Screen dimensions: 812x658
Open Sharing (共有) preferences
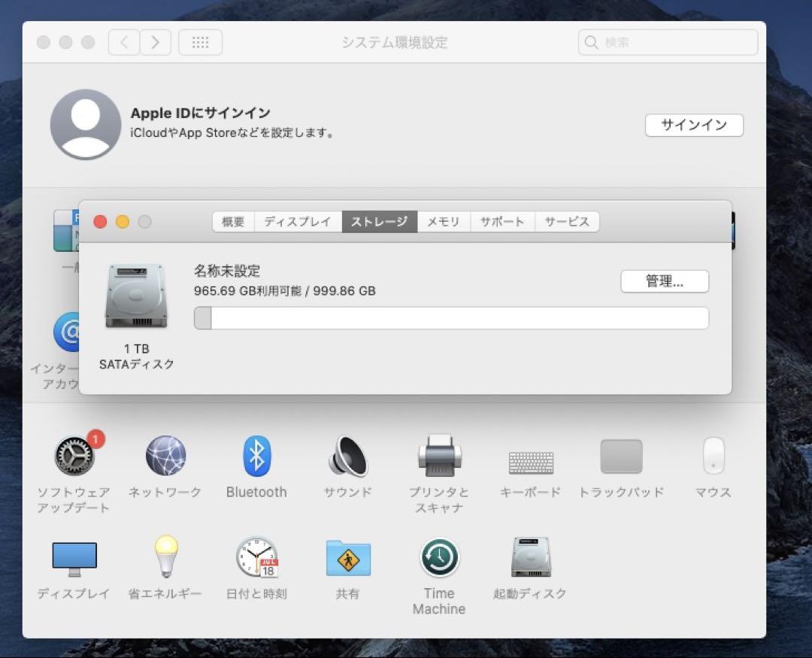pos(348,558)
